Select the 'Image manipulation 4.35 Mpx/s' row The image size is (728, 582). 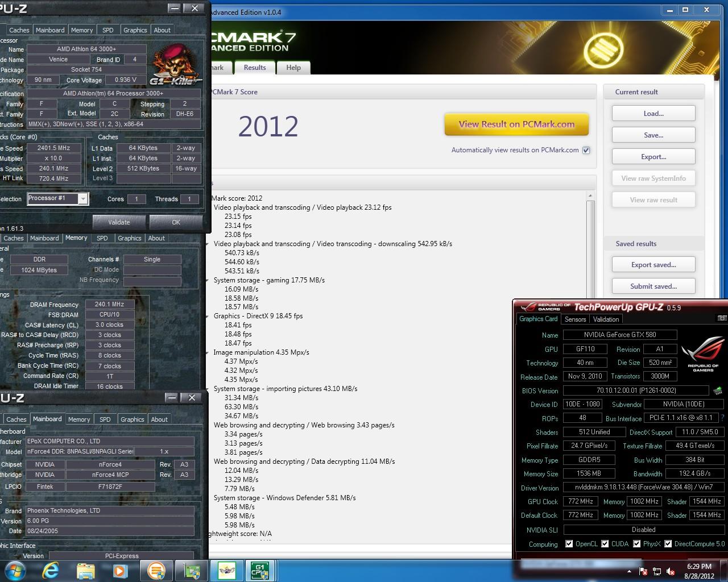point(261,352)
